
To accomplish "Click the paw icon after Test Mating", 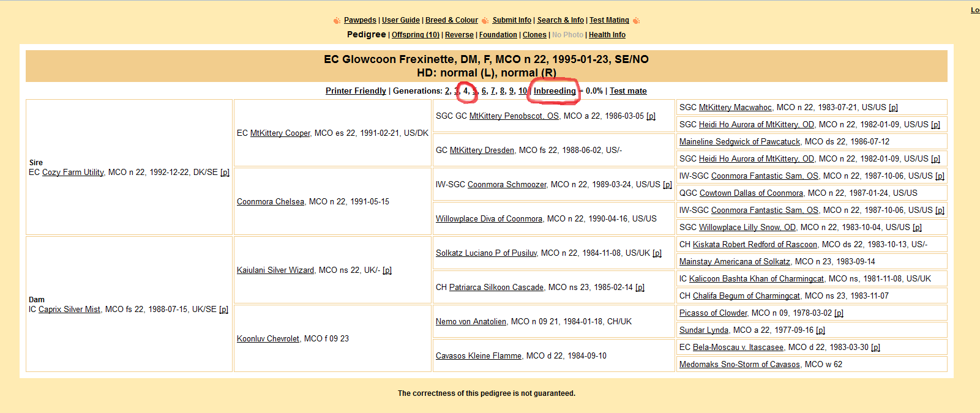I will 636,21.
